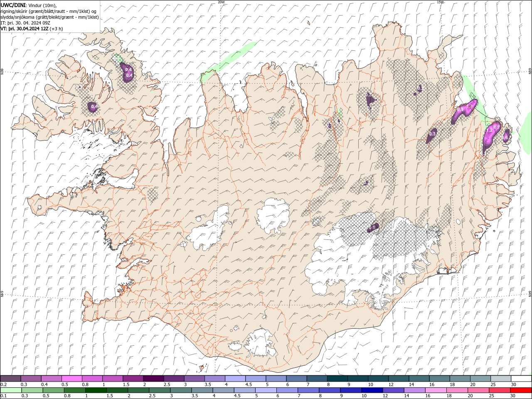Image resolution: width=532 pixels, height=399 pixels.
Task: Click the 25 label in the top legend row
Action: (x=493, y=384)
